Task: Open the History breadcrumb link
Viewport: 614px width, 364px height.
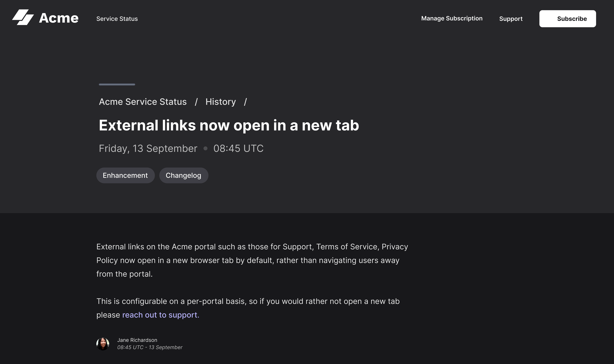Action: [220, 101]
